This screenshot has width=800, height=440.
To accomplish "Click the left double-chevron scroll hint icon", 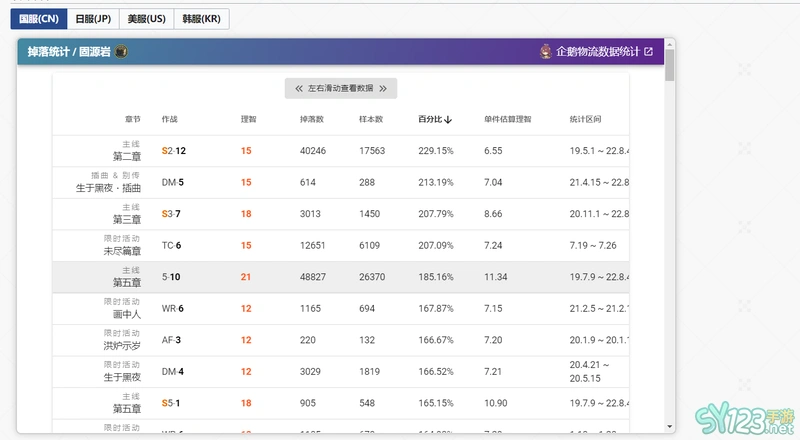I will [x=298, y=89].
